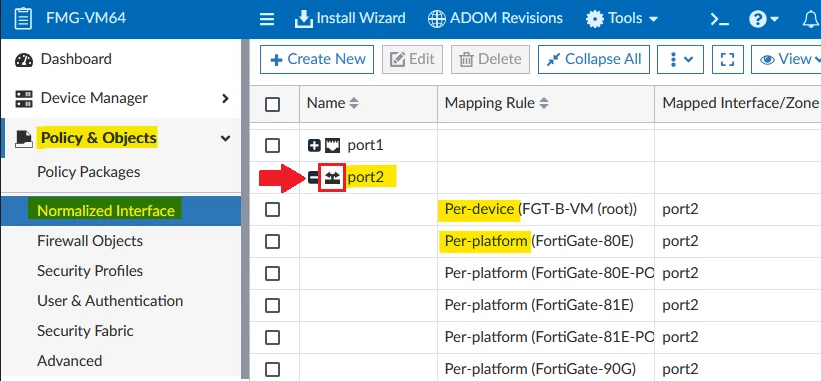Select Per-platform (FortiGate-81E) mapping text

(x=539, y=305)
